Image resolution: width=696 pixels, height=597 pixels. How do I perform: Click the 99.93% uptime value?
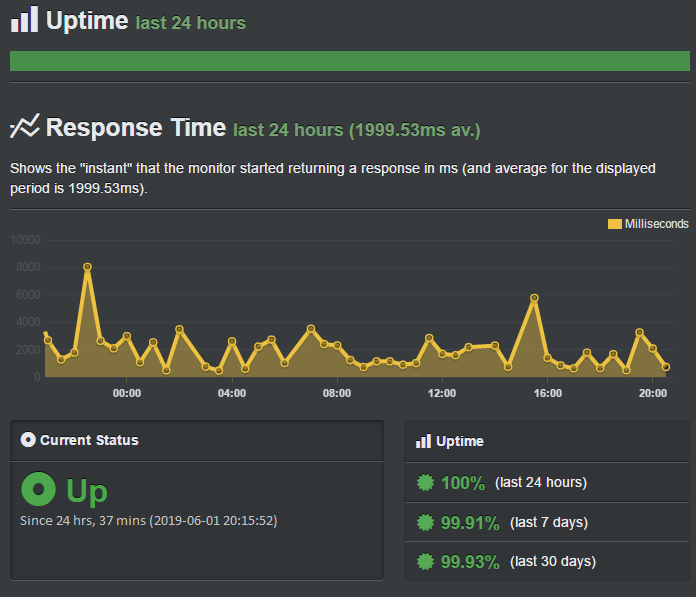[470, 562]
